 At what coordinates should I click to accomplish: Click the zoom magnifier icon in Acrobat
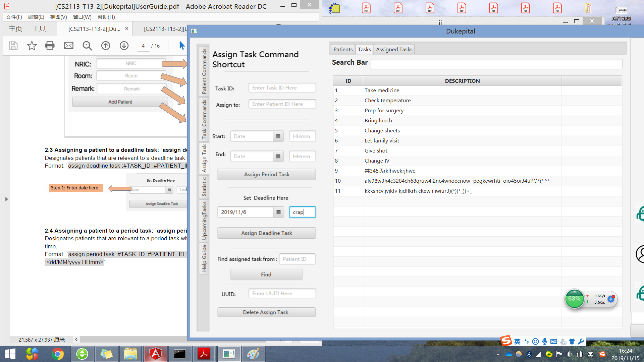point(87,46)
